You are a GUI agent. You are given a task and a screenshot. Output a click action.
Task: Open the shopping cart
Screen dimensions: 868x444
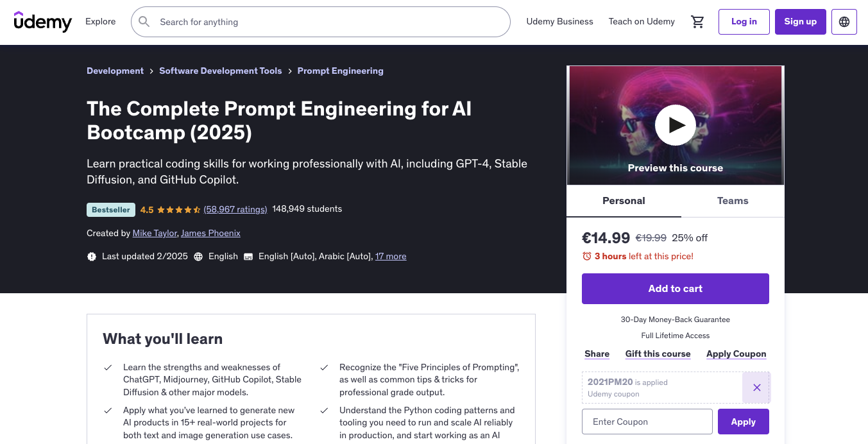pos(697,21)
